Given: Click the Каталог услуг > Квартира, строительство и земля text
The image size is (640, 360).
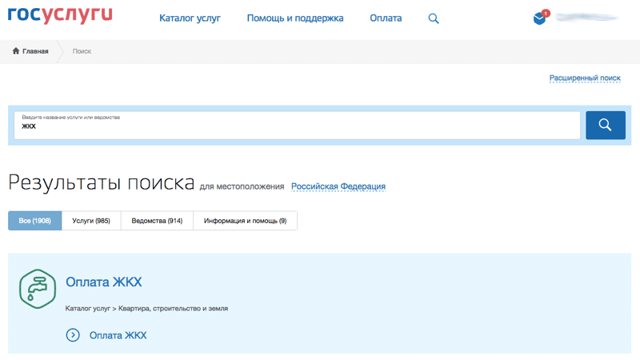Looking at the screenshot, I should click(147, 309).
